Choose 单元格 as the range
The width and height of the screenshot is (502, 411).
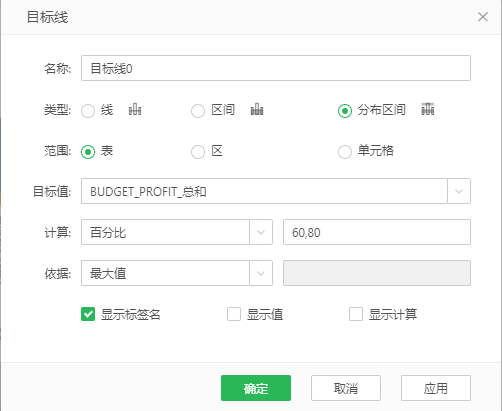pos(345,152)
